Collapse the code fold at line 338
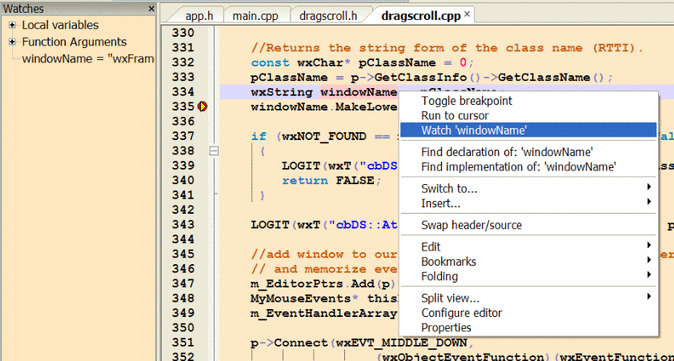The height and width of the screenshot is (361, 674). [x=214, y=151]
